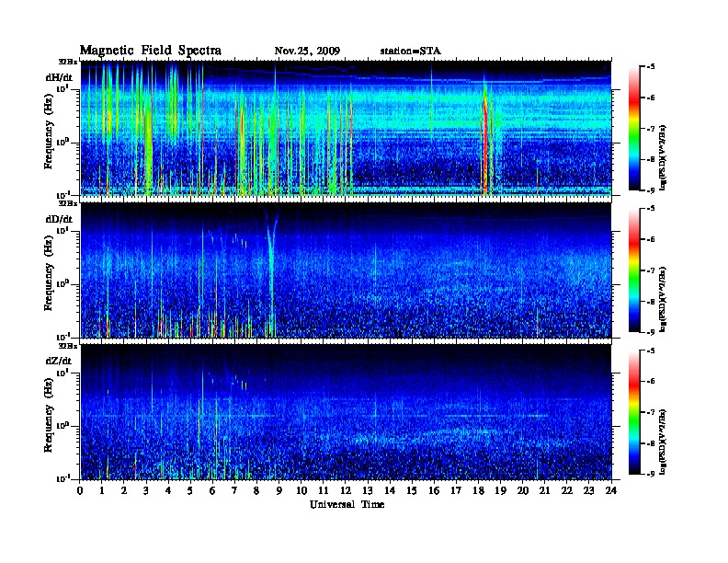Click hour "19" on the time axis
This screenshot has height=563, width=728.
[x=500, y=491]
